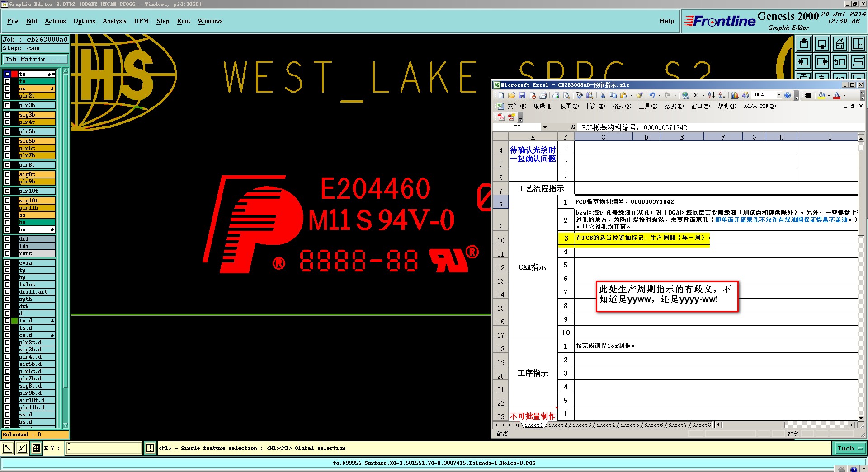Open the Inch units dropdown
The width and height of the screenshot is (868, 472).
point(850,448)
